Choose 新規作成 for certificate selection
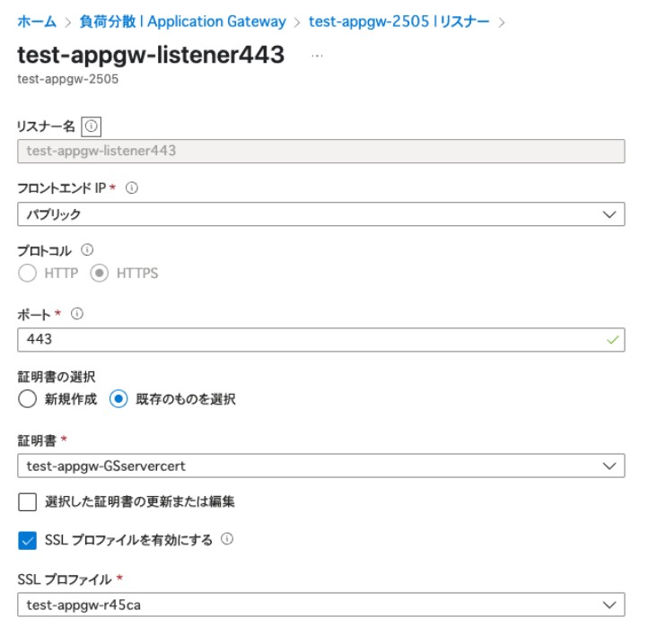This screenshot has height=644, width=648. click(27, 399)
